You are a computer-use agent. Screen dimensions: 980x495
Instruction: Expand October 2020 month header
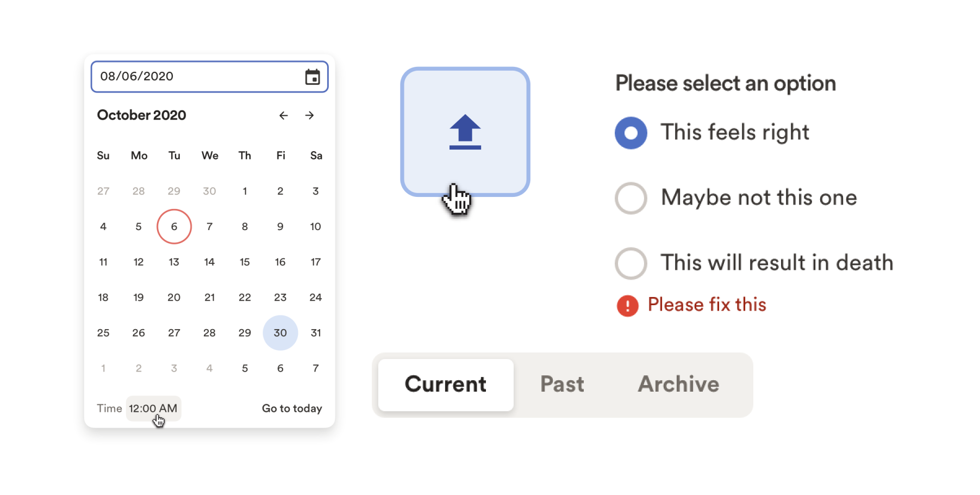tap(141, 115)
